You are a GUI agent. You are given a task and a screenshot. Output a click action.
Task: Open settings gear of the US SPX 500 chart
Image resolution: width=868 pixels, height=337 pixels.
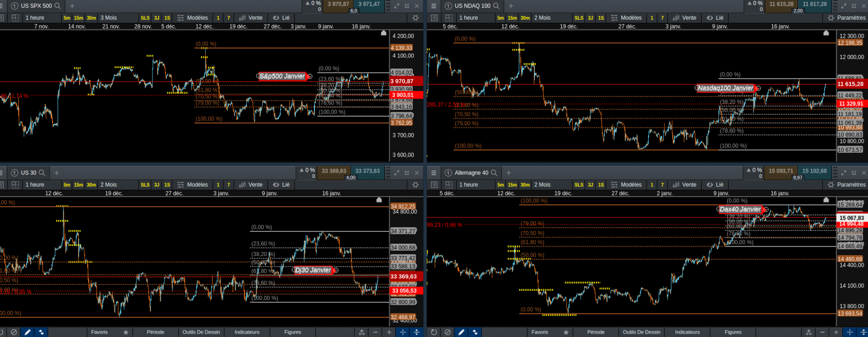pos(415,18)
